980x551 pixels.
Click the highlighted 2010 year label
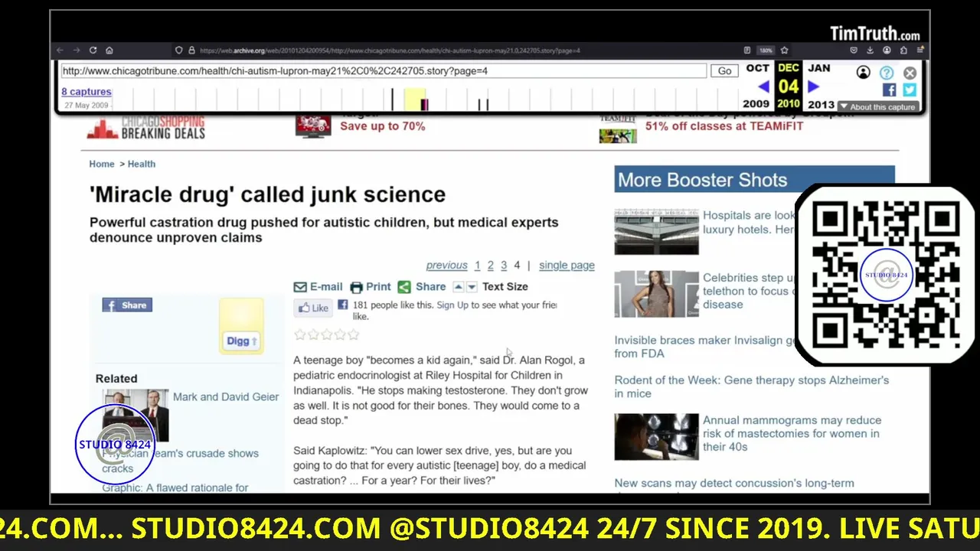(788, 104)
